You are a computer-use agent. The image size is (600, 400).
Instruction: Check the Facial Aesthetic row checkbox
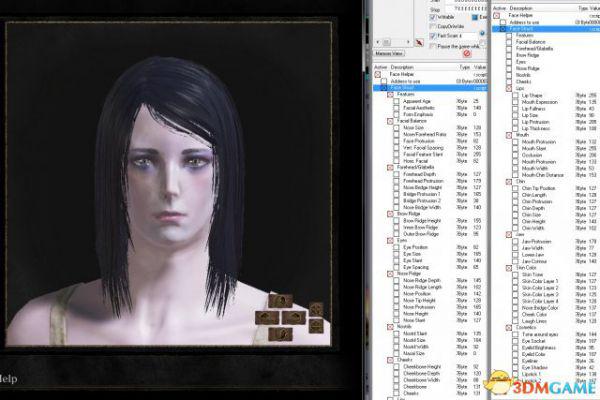396,108
